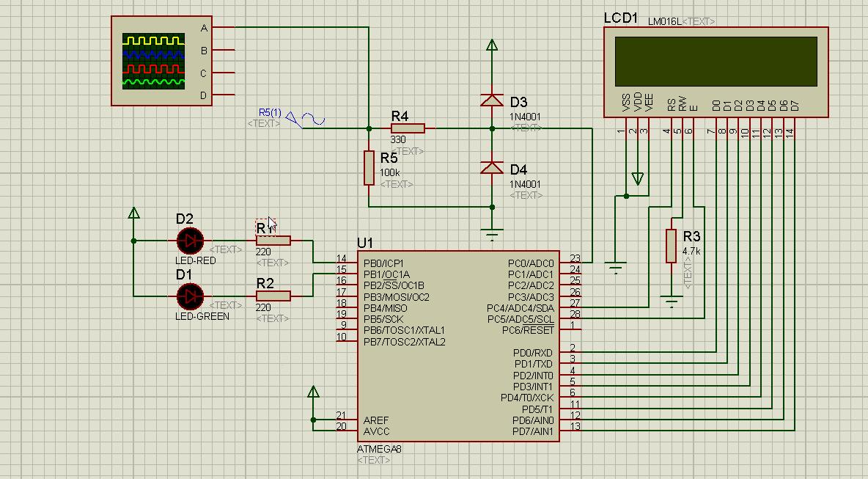Select the R2 resistor body
Viewport: 868px width, 479px height.
click(273, 296)
